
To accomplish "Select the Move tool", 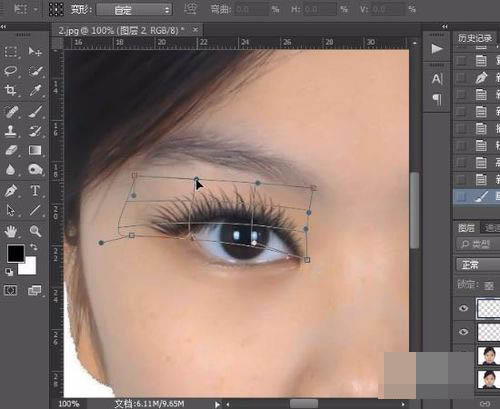I will (x=35, y=52).
